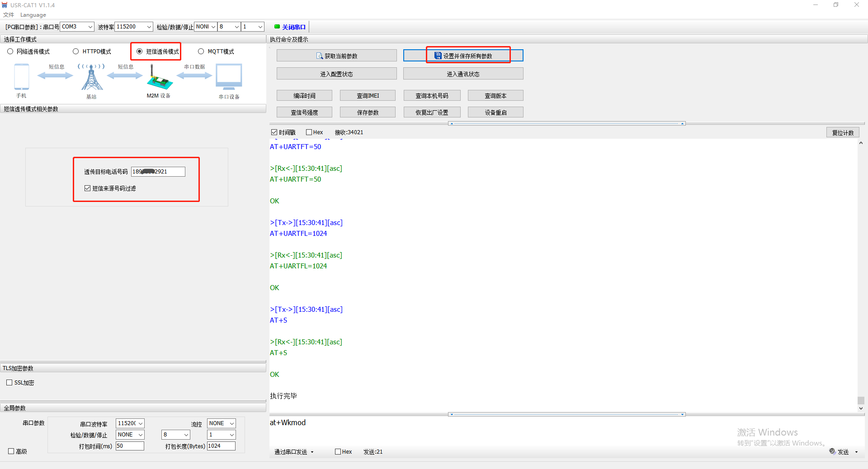The image size is (868, 469).
Task: Click the base station tower icon
Action: click(92, 77)
